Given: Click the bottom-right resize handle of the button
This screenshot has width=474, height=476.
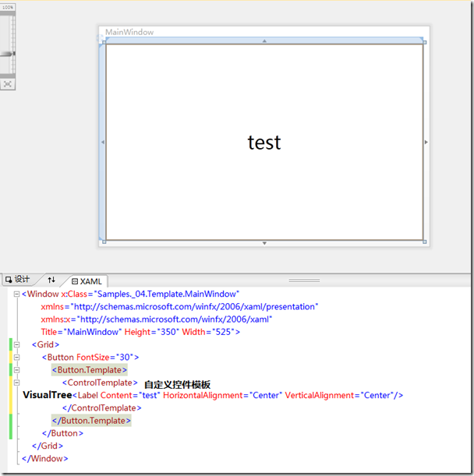Looking at the screenshot, I should click(x=424, y=242).
